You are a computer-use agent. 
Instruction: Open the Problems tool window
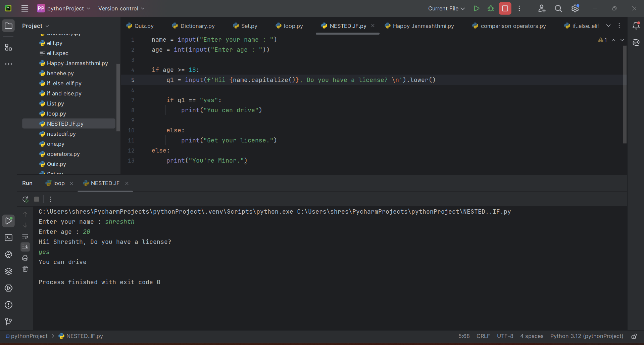8,305
